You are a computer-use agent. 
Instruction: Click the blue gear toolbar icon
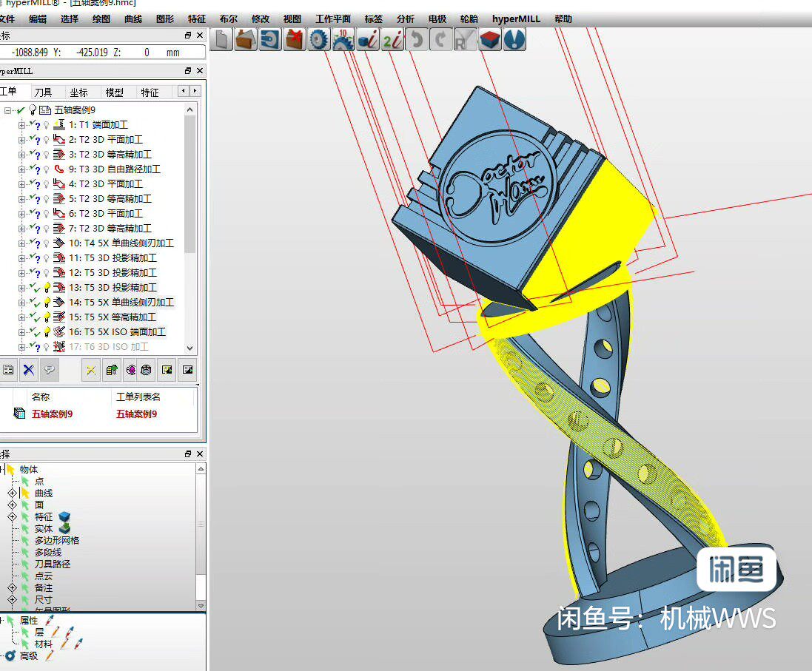tap(318, 40)
